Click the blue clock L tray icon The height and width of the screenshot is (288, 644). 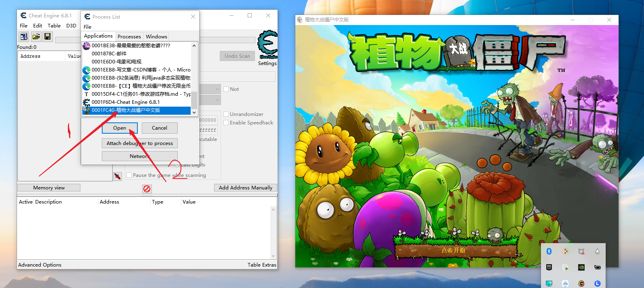(x=597, y=284)
